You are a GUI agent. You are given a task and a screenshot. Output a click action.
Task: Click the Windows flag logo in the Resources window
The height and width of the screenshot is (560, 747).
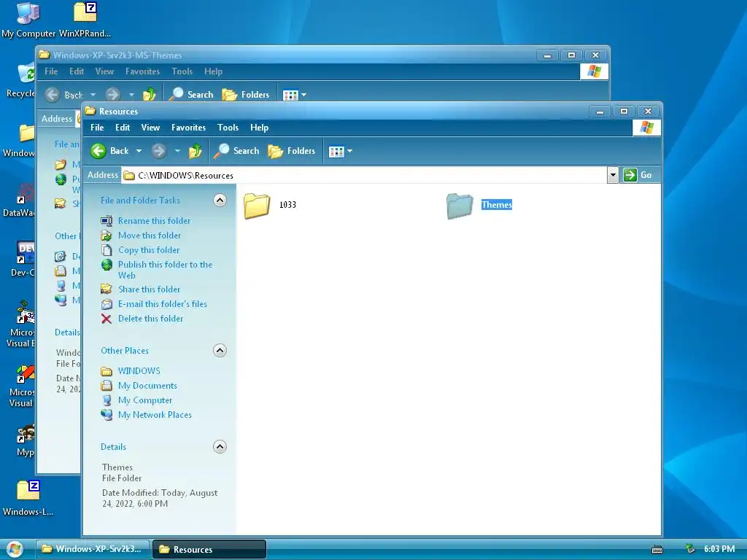[x=646, y=128]
